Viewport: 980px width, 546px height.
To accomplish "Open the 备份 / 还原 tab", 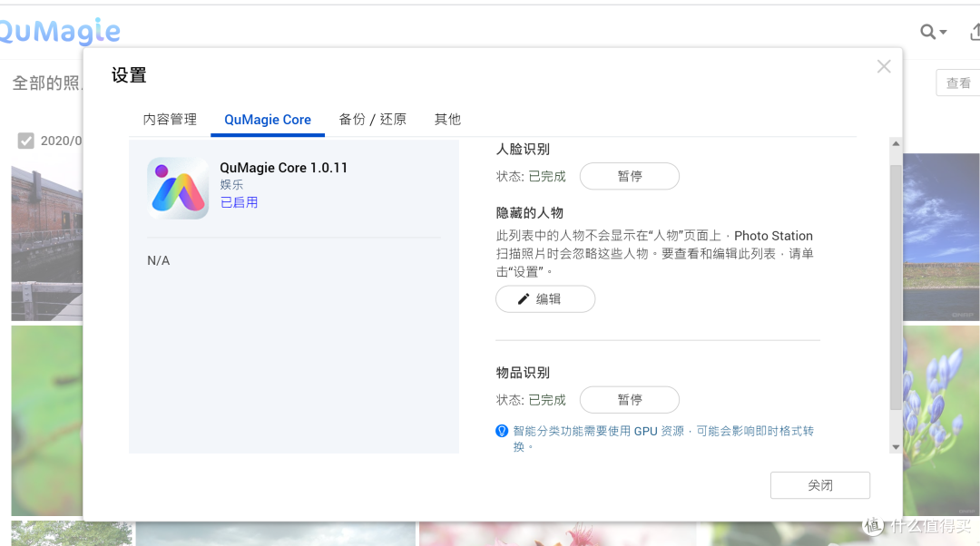I will pyautogui.click(x=373, y=120).
